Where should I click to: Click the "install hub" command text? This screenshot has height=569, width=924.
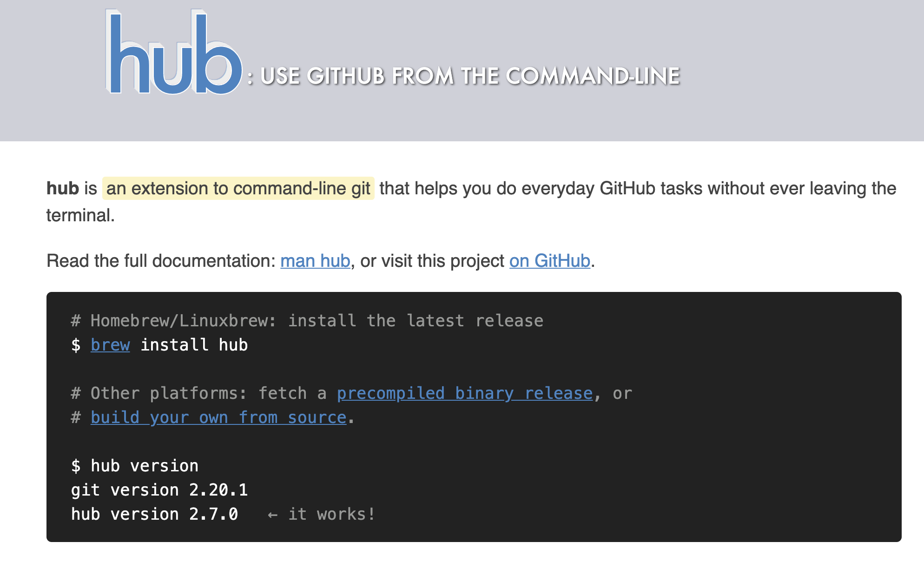pyautogui.click(x=194, y=345)
